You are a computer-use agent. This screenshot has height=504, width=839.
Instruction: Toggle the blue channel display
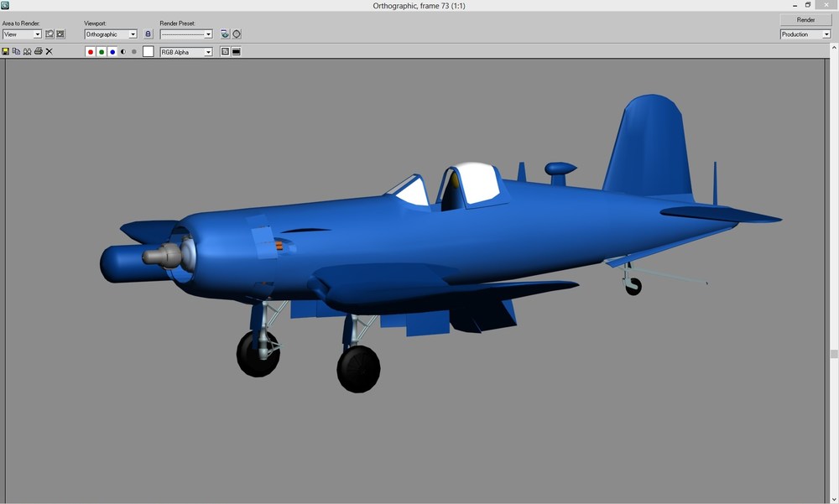coord(112,52)
